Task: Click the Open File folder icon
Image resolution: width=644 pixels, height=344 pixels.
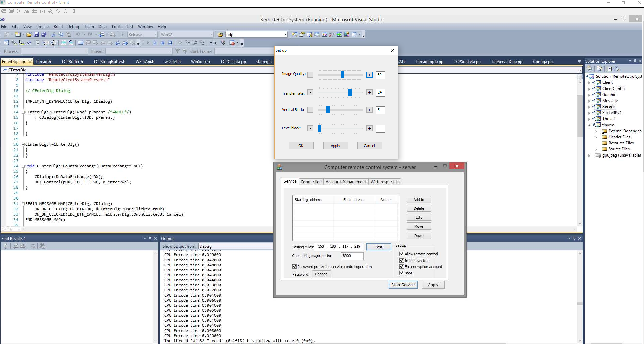Action: click(29, 34)
